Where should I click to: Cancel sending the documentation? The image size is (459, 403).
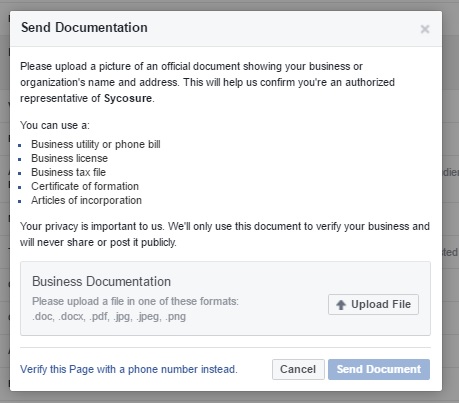298,369
